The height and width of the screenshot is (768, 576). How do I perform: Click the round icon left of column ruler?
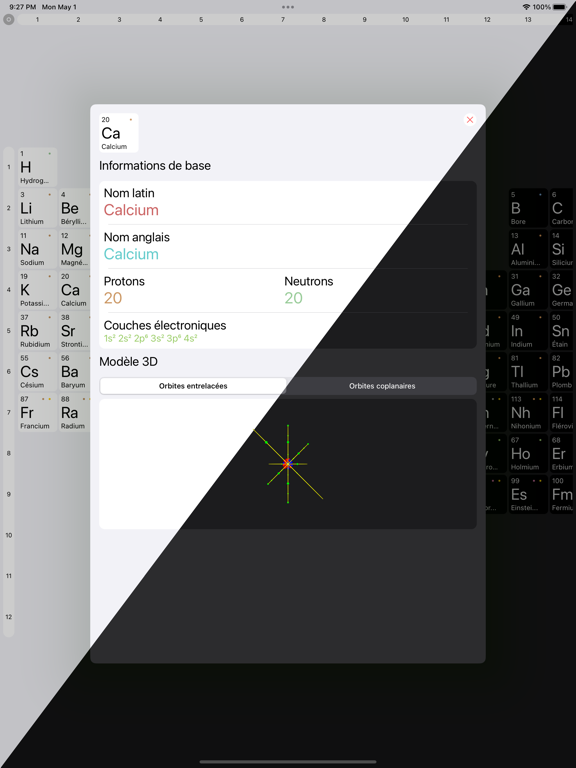click(8, 20)
